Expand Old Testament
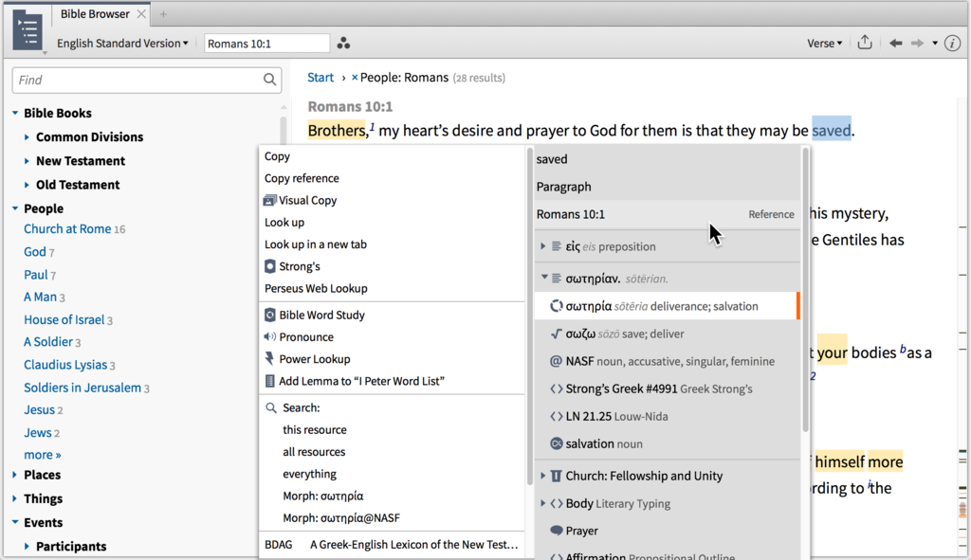 (27, 185)
